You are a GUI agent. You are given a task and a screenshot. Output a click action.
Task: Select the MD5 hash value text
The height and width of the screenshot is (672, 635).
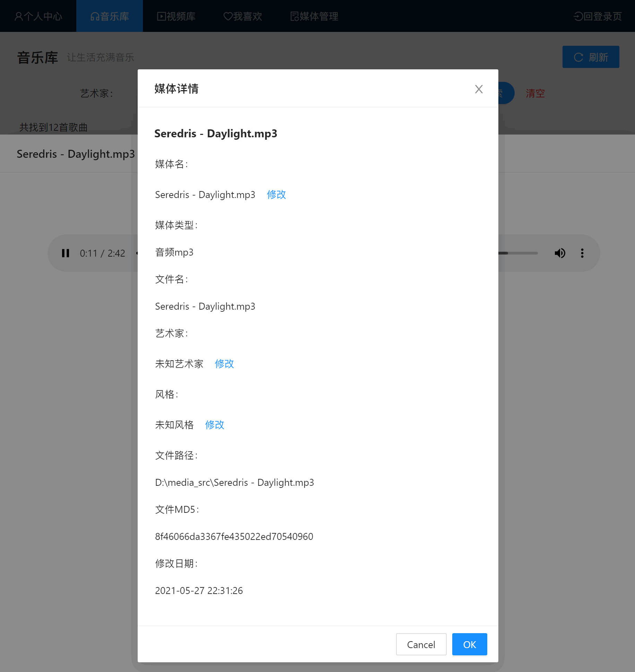point(234,536)
